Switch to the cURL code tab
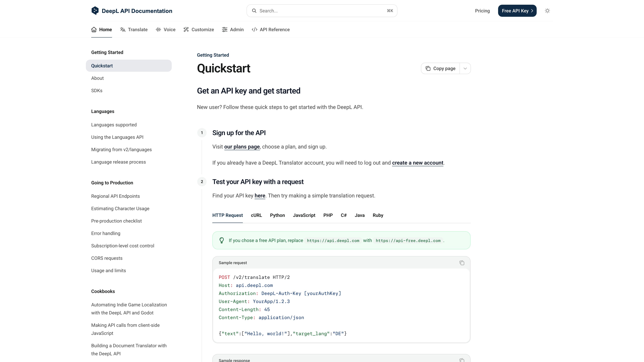This screenshot has height=362, width=644. click(x=256, y=215)
